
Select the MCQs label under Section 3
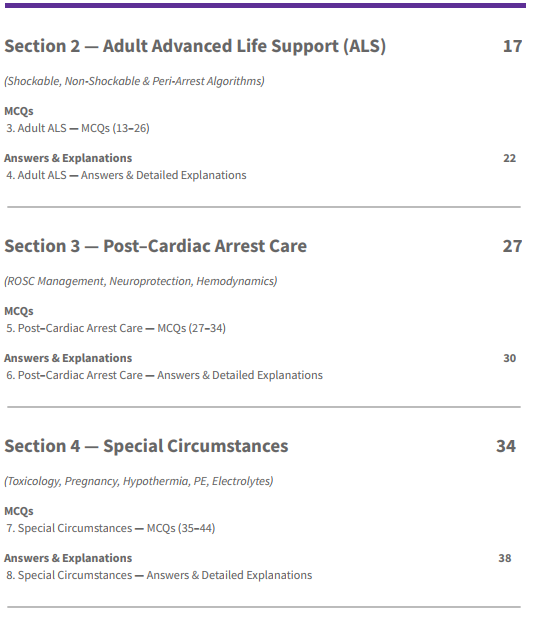pos(19,311)
